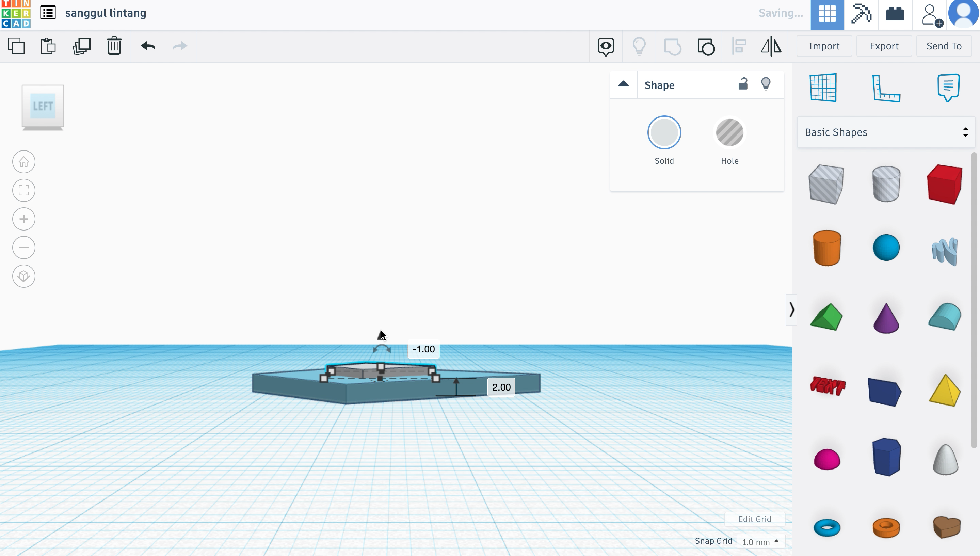Click the Import button
This screenshot has width=980, height=556.
pos(824,46)
